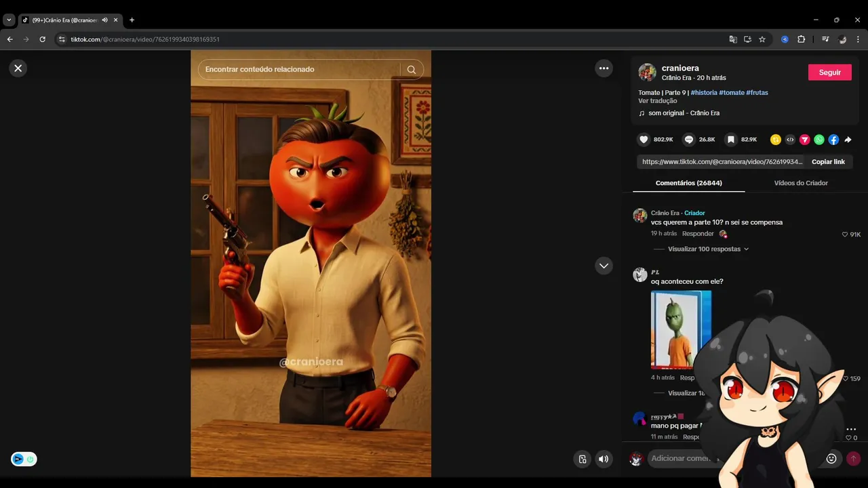Save the video with the bookmark icon
Image resolution: width=868 pixels, height=488 pixels.
[x=731, y=140]
